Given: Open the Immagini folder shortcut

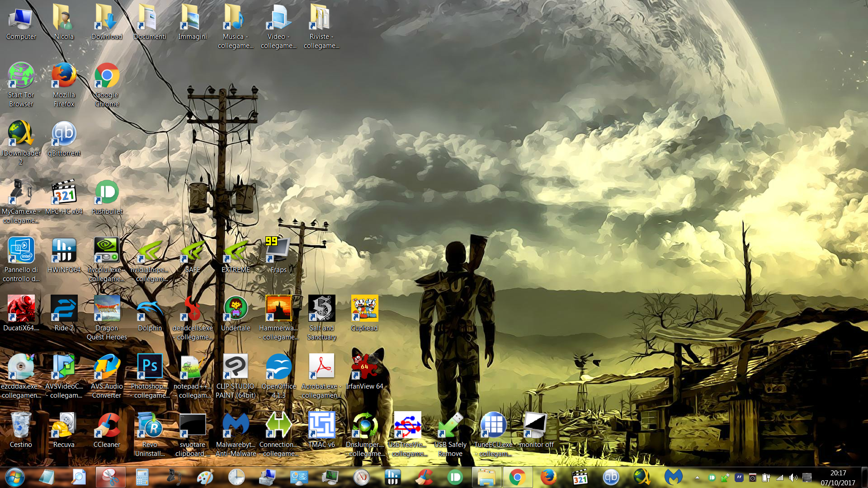Looking at the screenshot, I should (193, 23).
